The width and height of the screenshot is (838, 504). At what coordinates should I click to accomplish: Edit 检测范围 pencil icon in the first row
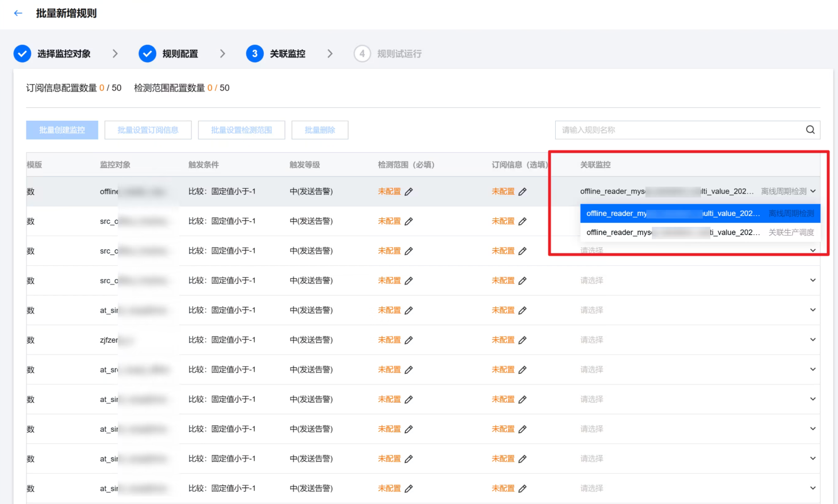tap(408, 192)
